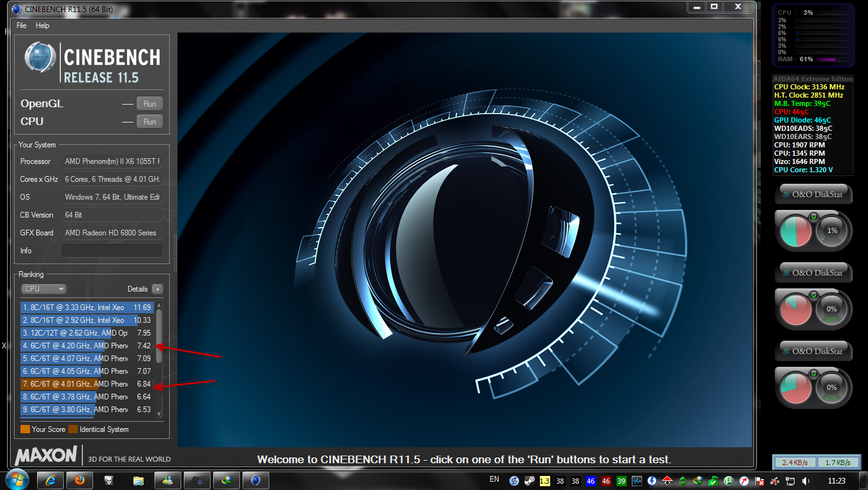Click the green 39 temperature tray icon

tap(621, 480)
